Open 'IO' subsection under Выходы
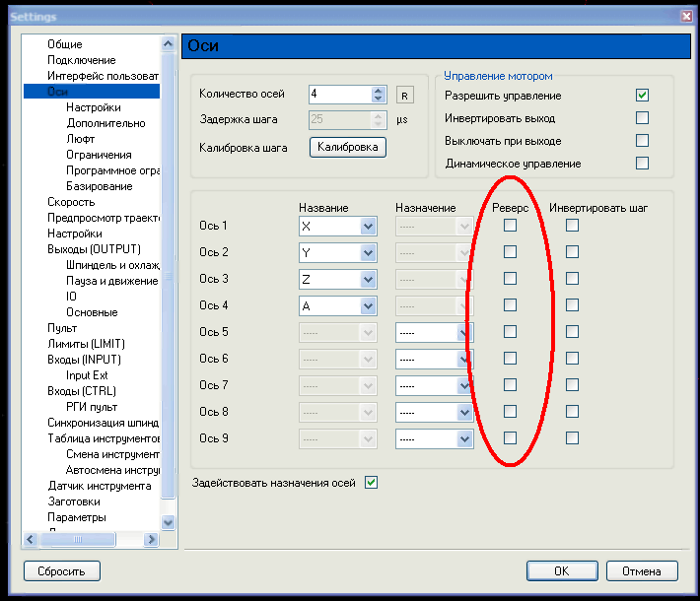This screenshot has height=601, width=700. 71,297
